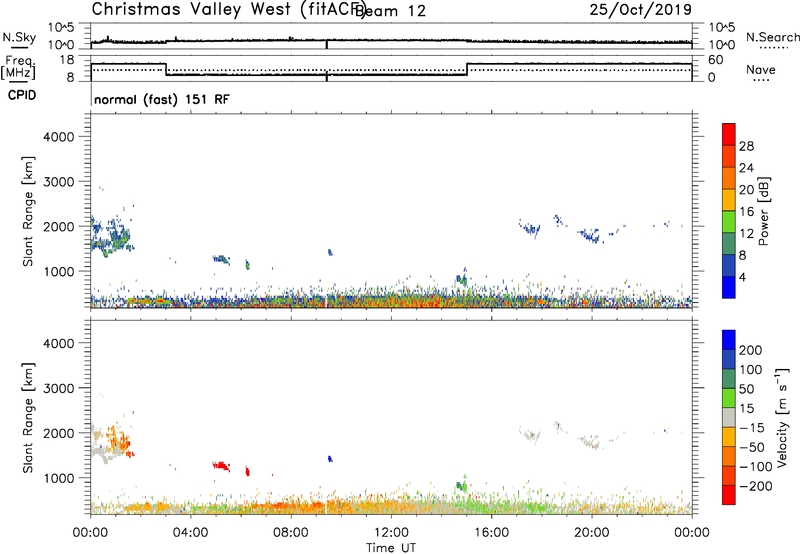Click the power colorbar value '16'
The height and width of the screenshot is (554, 800).
point(746,212)
